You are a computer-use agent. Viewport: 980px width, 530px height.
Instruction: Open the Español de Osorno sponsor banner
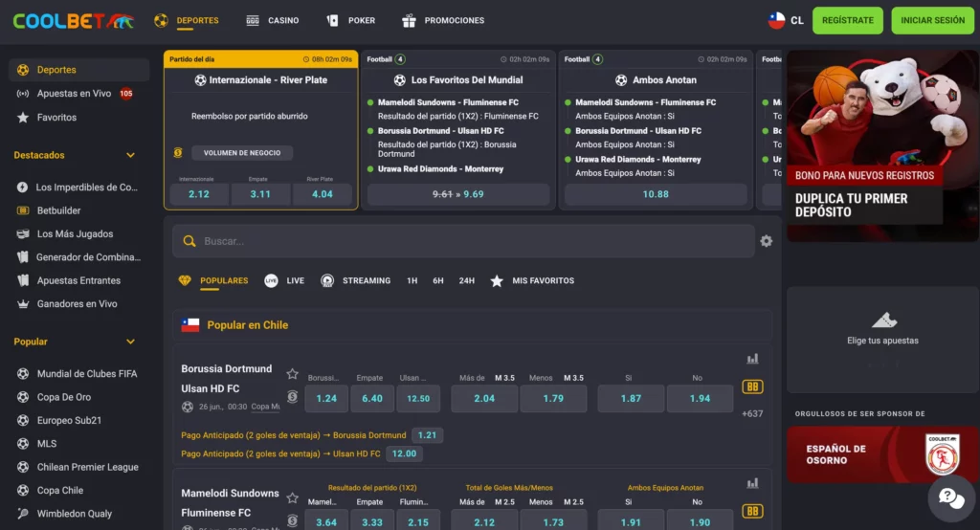tap(882, 455)
